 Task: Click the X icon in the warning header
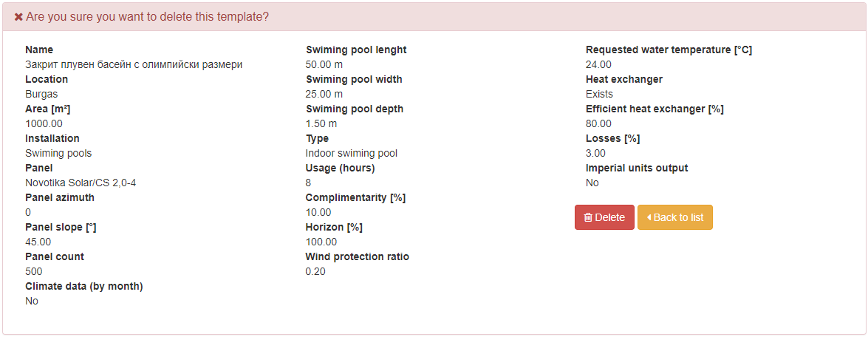[x=18, y=17]
